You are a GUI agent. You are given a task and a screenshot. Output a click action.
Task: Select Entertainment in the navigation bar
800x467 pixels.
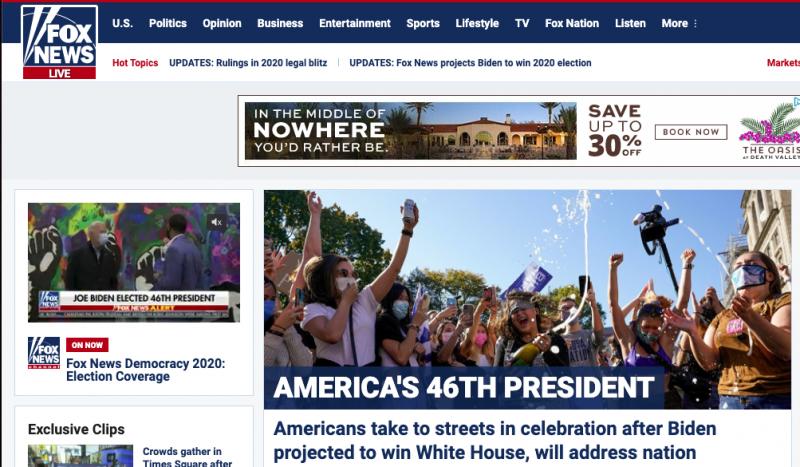(x=355, y=23)
